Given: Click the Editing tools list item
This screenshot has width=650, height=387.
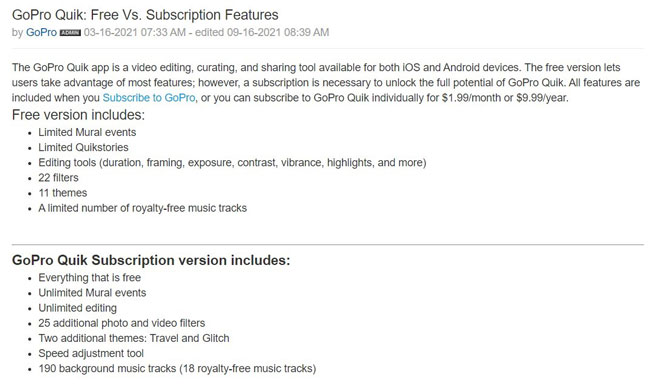Looking at the screenshot, I should [x=232, y=163].
